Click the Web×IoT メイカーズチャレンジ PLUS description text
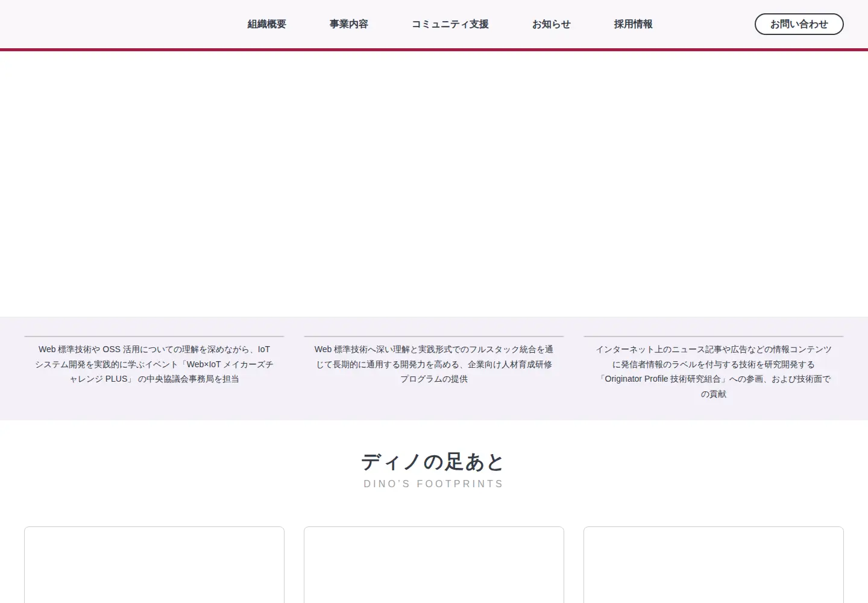Screen dimensions: 868x603 tap(154, 364)
